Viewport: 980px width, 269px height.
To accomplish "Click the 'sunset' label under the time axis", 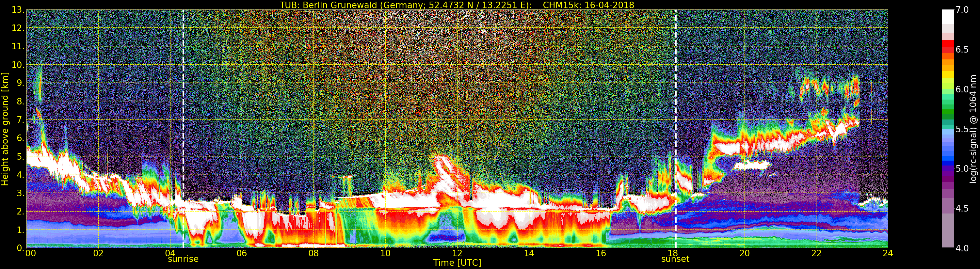I will [x=675, y=259].
